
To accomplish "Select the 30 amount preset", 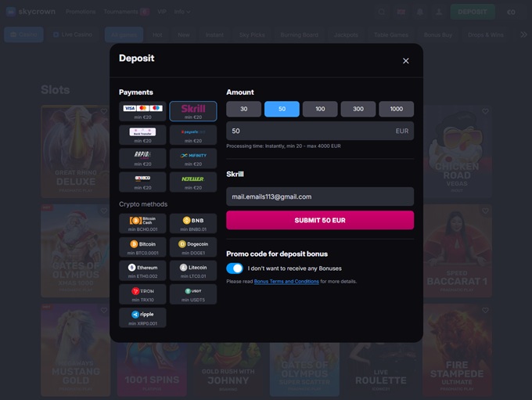I will click(244, 110).
